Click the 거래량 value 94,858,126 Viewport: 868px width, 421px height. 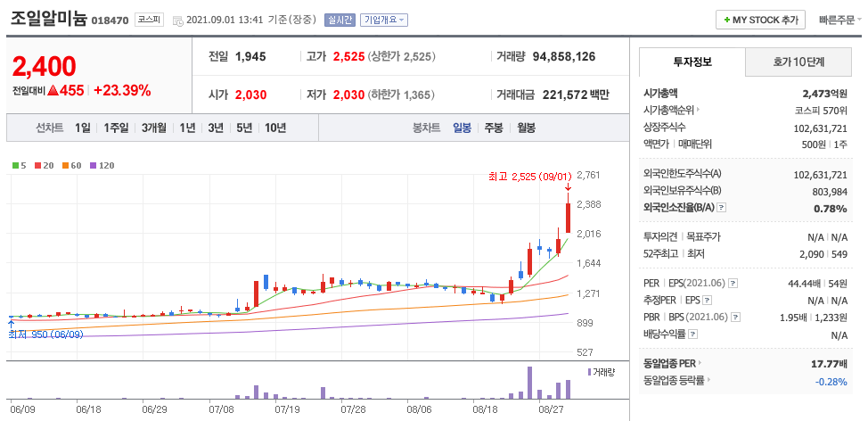564,56
